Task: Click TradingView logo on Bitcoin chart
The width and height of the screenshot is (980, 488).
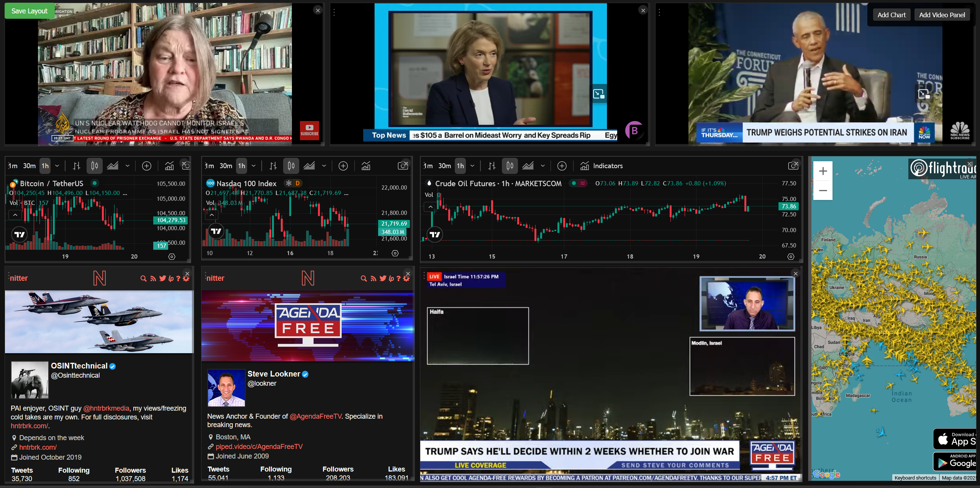Action: [20, 234]
